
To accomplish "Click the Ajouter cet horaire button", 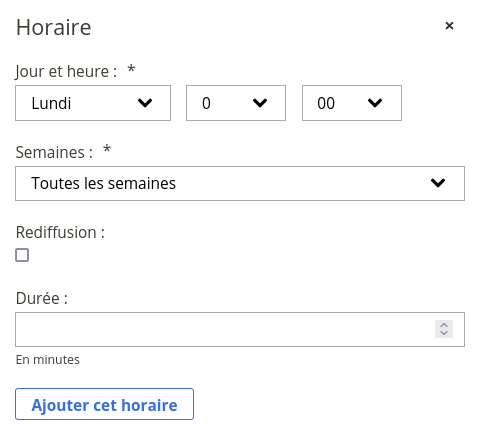I will click(104, 404).
